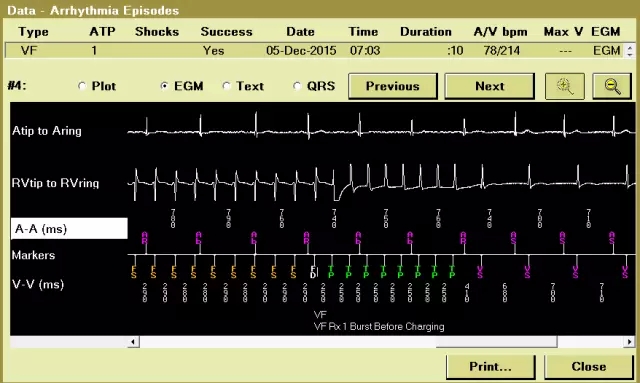Select the VF episode row dated 05-Dec-2015
The image size is (640, 383).
(313, 51)
